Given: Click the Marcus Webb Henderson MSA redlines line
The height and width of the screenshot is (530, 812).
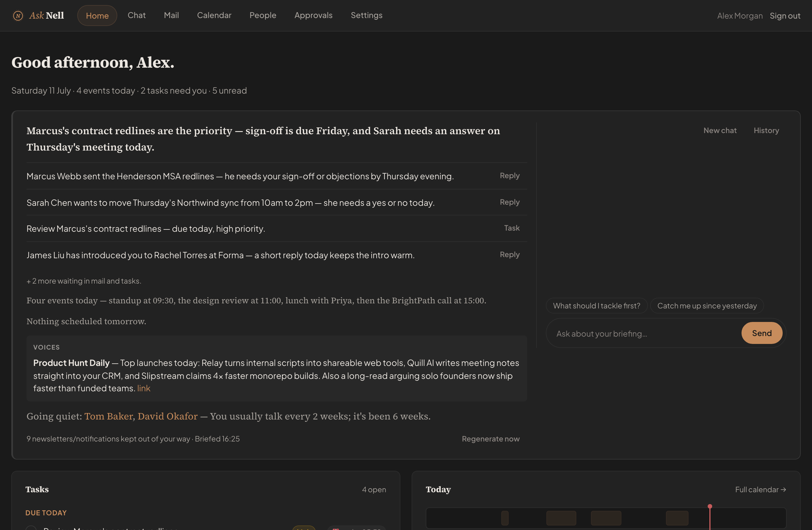Looking at the screenshot, I should pos(240,176).
